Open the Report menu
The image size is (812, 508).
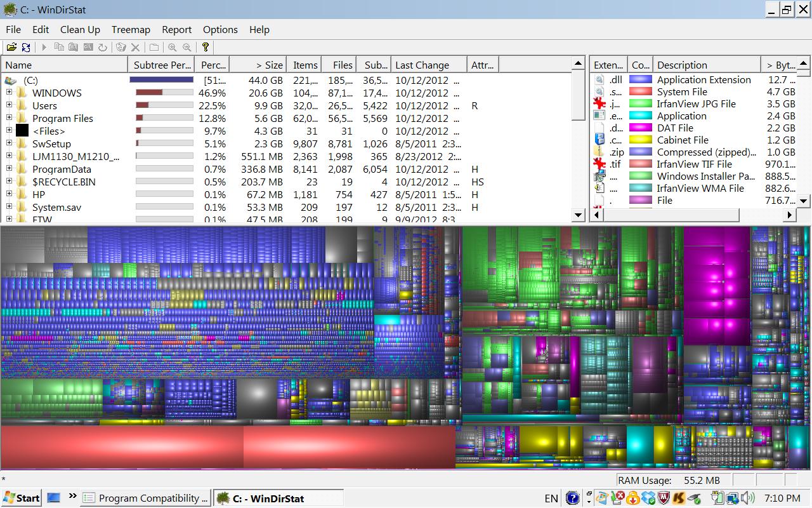point(176,29)
